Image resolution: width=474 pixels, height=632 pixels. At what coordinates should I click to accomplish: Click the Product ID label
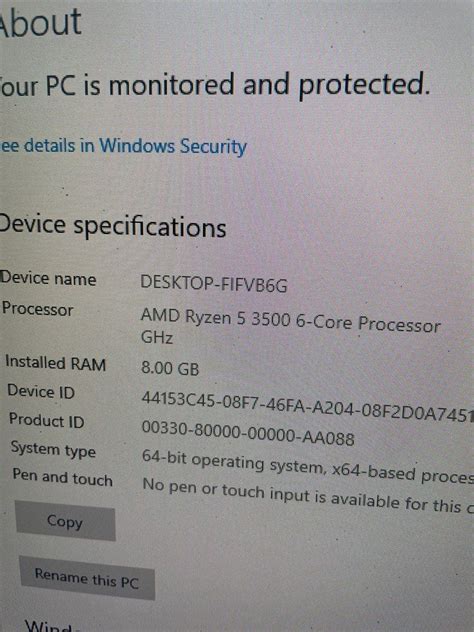[x=46, y=421]
